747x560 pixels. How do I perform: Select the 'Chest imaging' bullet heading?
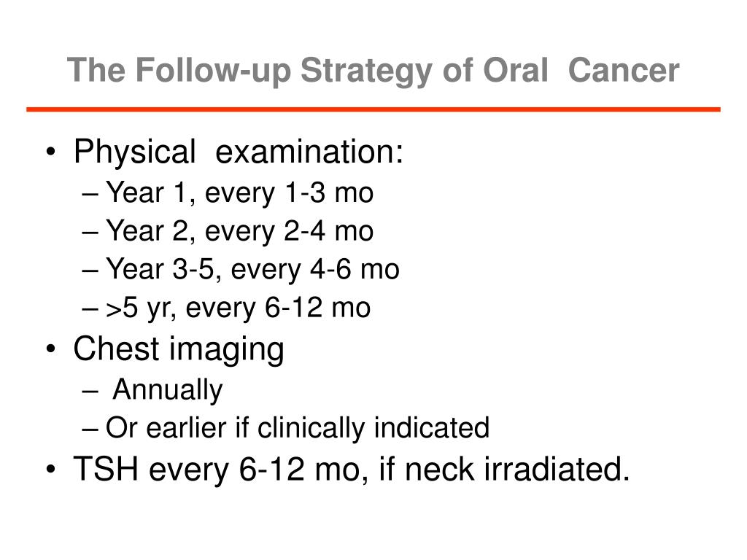click(179, 350)
